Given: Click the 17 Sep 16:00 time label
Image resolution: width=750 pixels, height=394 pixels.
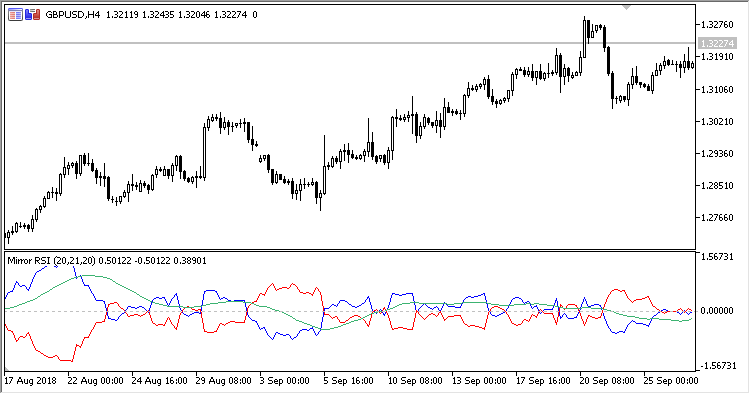Looking at the screenshot, I should [543, 381].
